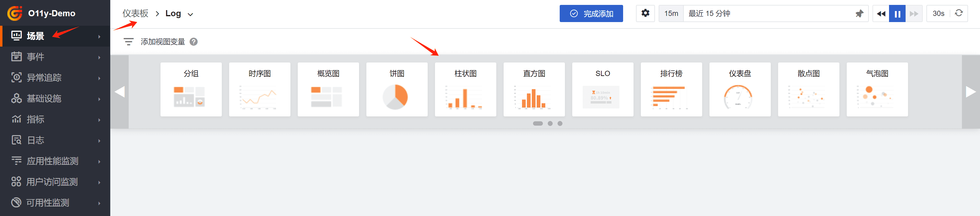This screenshot has height=216, width=980.
Task: Click the 用户访问监测 sidebar icon
Action: point(16,182)
